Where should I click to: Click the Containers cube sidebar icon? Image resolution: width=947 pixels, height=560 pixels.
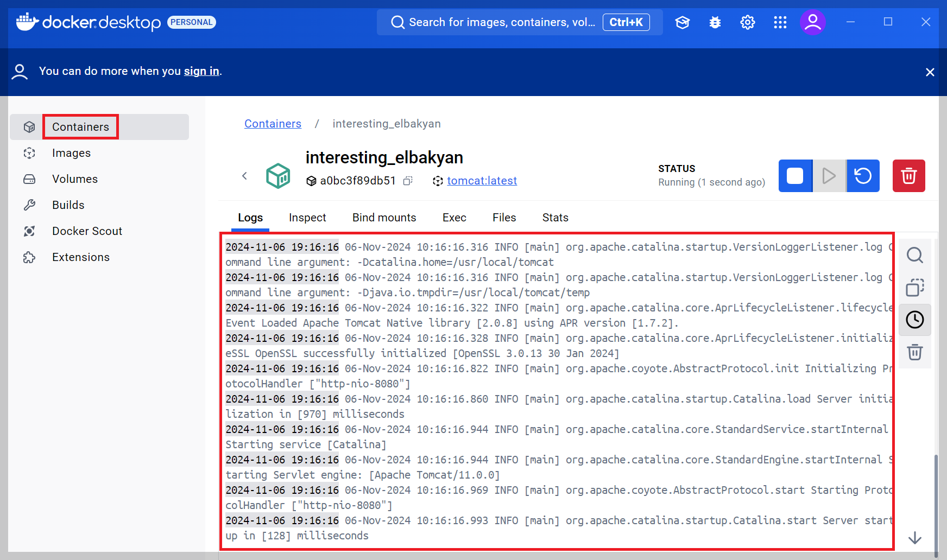[29, 127]
